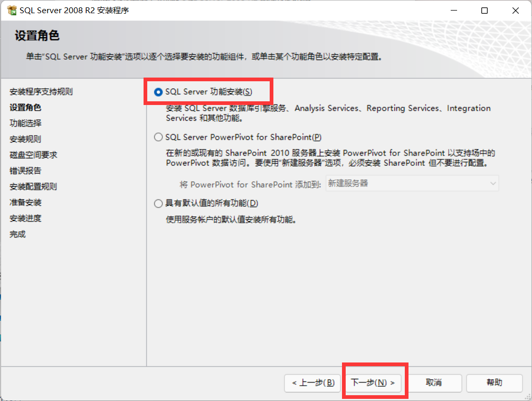Open the 新建服务器 dropdown list

click(x=412, y=184)
